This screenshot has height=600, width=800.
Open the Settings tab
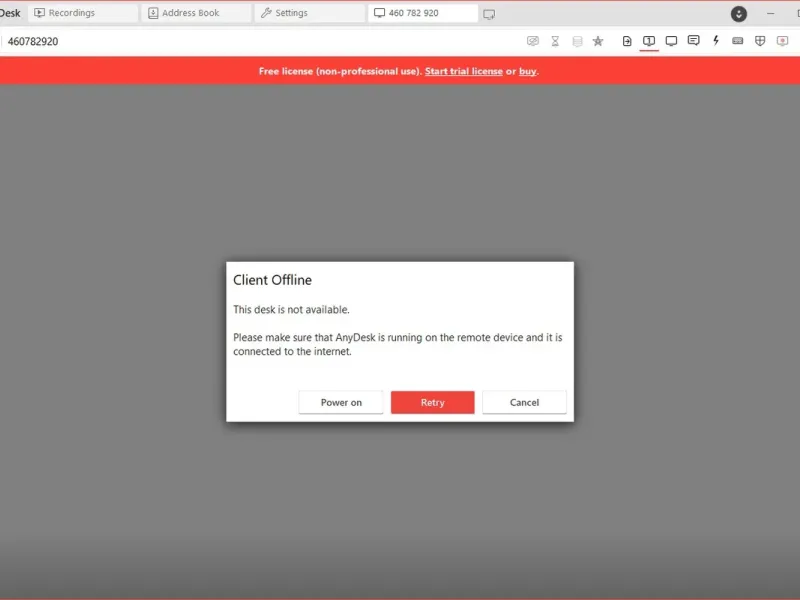point(309,13)
